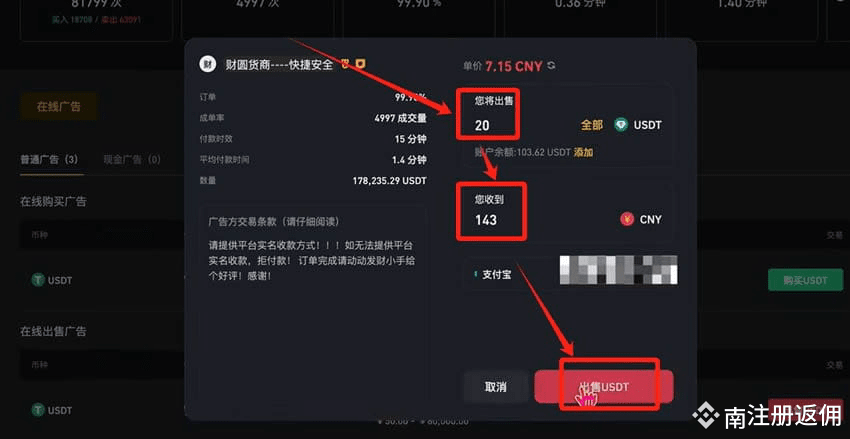Viewport: 850px width, 439px height.
Task: Click the green USDT coin icon in sell field
Action: click(621, 125)
